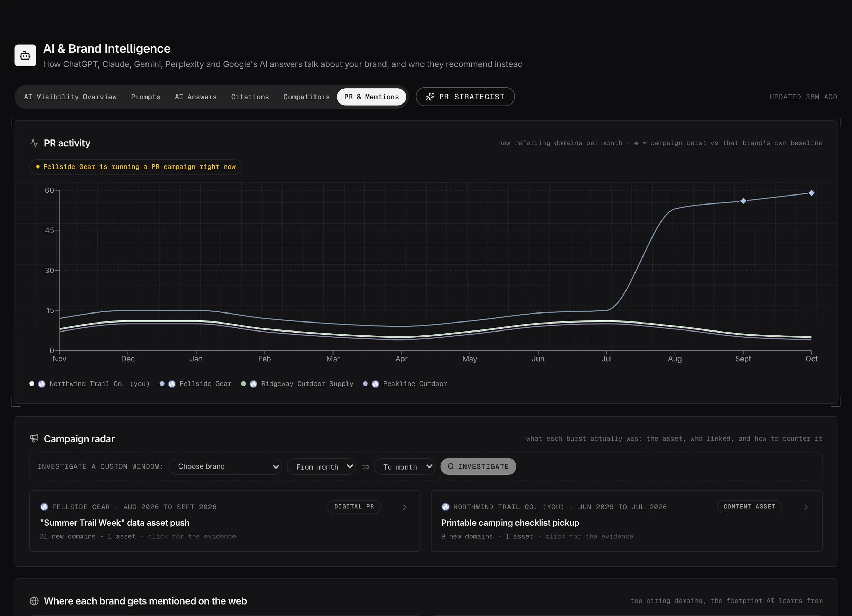Switch to the Competitors tab

point(307,97)
